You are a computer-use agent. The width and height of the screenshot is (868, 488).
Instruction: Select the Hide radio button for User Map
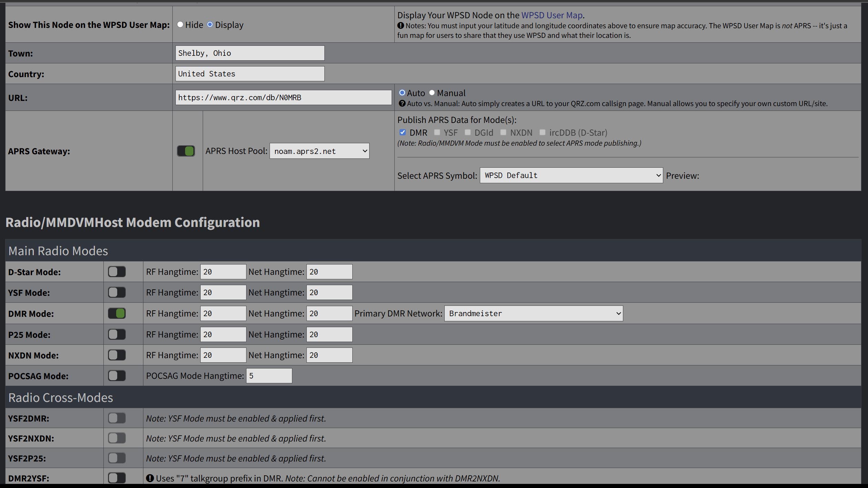coord(180,24)
